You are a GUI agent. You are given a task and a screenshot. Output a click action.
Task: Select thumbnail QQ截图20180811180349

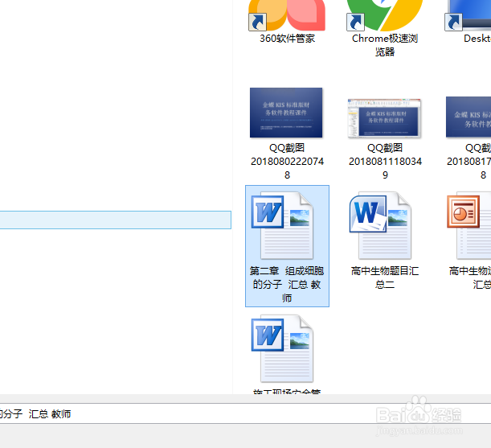(x=385, y=118)
